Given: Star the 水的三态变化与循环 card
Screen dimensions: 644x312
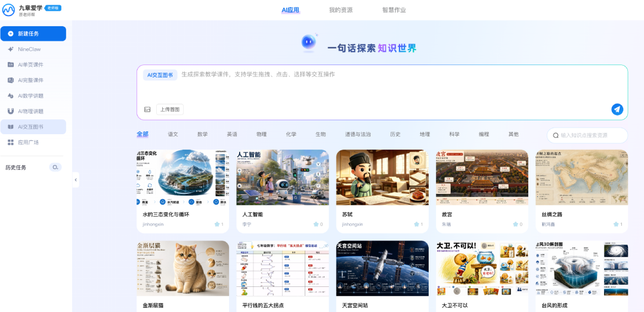Looking at the screenshot, I should click(x=217, y=224).
